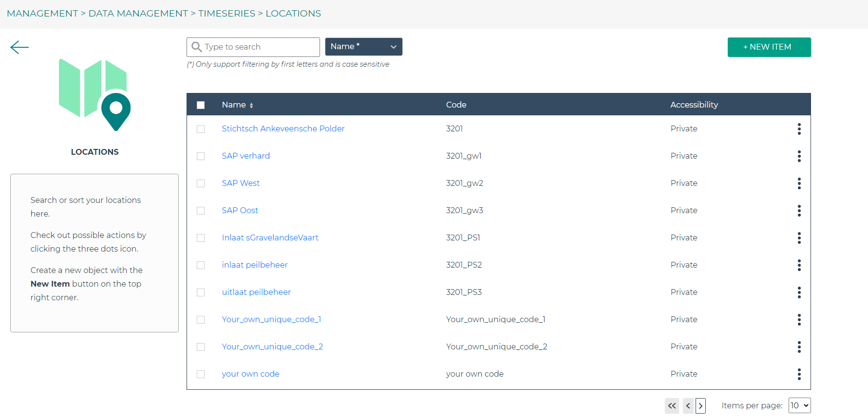Open three-dots menu for inlaat peilbeheer

[x=799, y=265]
